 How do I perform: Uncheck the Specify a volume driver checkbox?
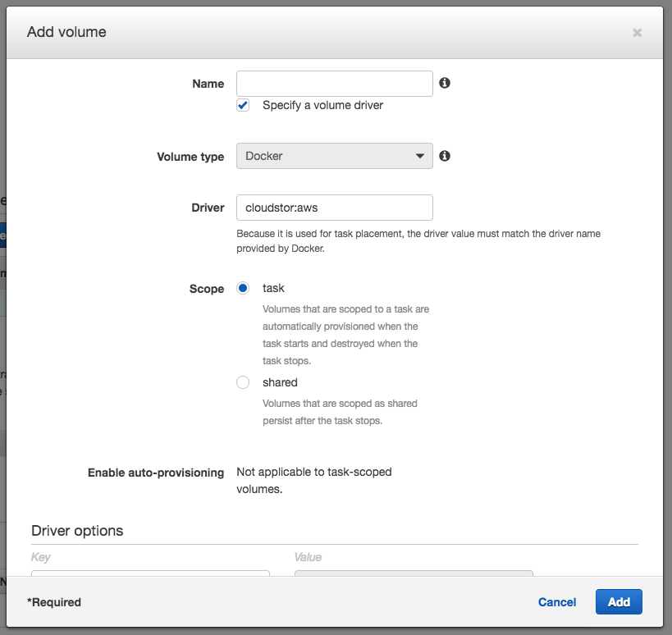pos(243,105)
